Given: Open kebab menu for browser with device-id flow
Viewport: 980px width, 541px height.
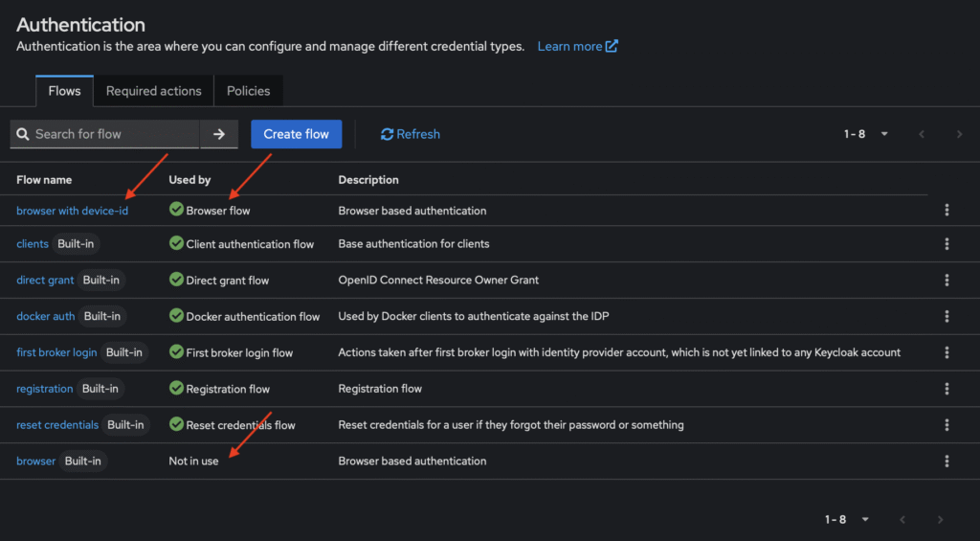Looking at the screenshot, I should click(947, 211).
